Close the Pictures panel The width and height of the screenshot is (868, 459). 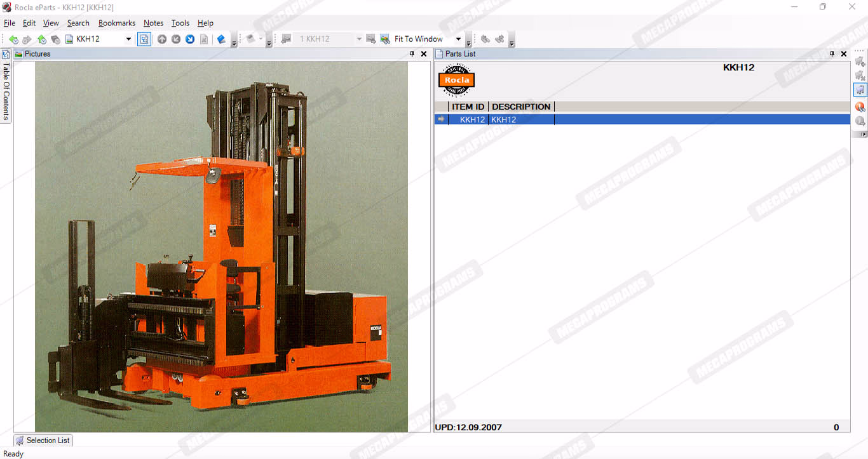[424, 54]
